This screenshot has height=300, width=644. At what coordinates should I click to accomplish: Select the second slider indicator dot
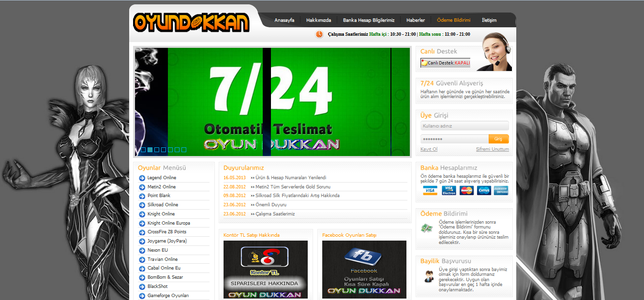point(150,150)
